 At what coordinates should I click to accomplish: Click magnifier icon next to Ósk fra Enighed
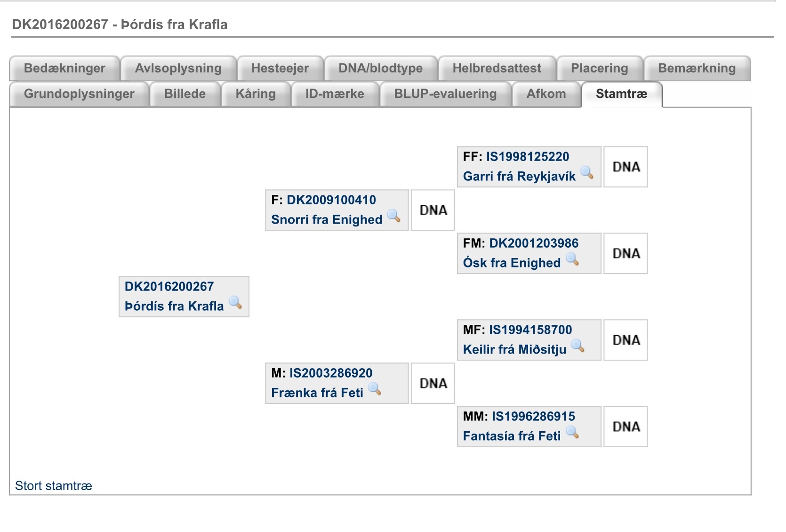click(x=572, y=259)
